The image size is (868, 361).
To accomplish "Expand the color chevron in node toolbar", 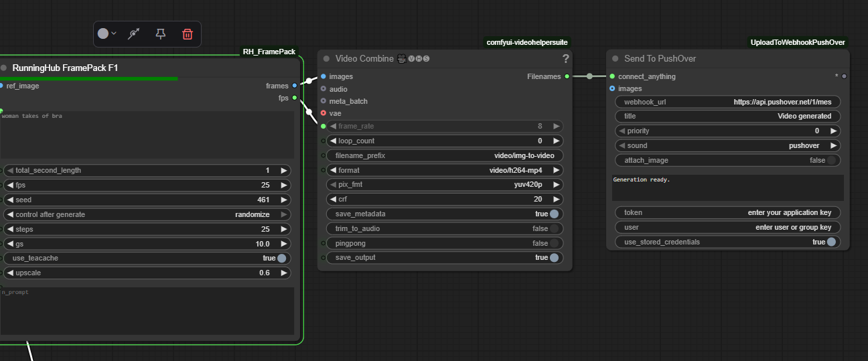I will (x=114, y=33).
